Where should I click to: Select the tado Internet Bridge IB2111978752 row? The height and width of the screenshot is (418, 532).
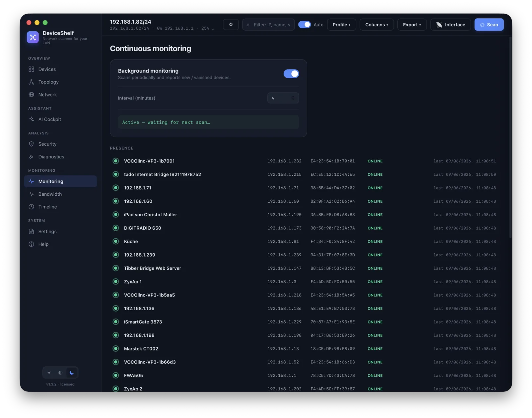[304, 174]
